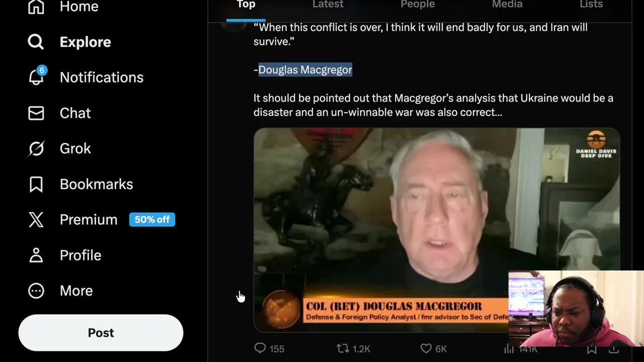Select the Media tab

(507, 5)
